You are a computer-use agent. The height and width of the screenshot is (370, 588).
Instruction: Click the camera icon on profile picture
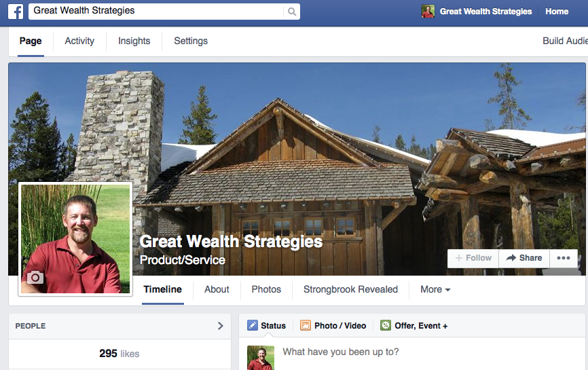pyautogui.click(x=35, y=277)
